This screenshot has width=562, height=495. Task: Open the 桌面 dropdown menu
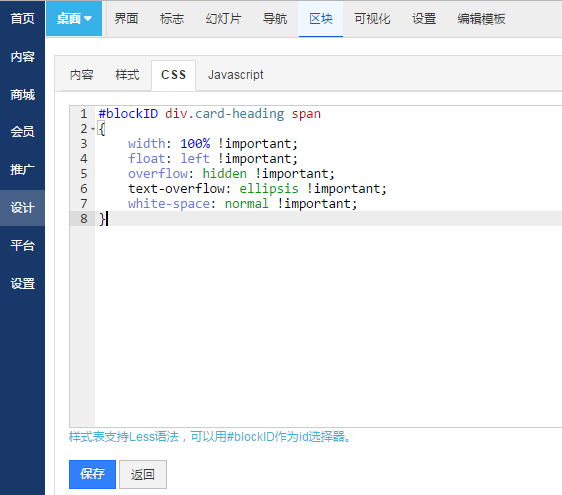pyautogui.click(x=74, y=19)
